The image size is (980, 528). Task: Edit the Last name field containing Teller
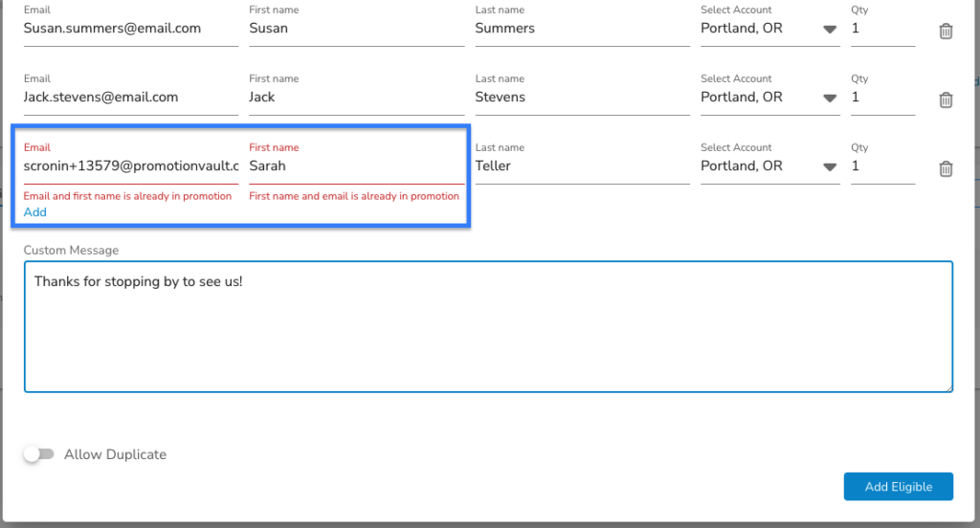click(583, 166)
